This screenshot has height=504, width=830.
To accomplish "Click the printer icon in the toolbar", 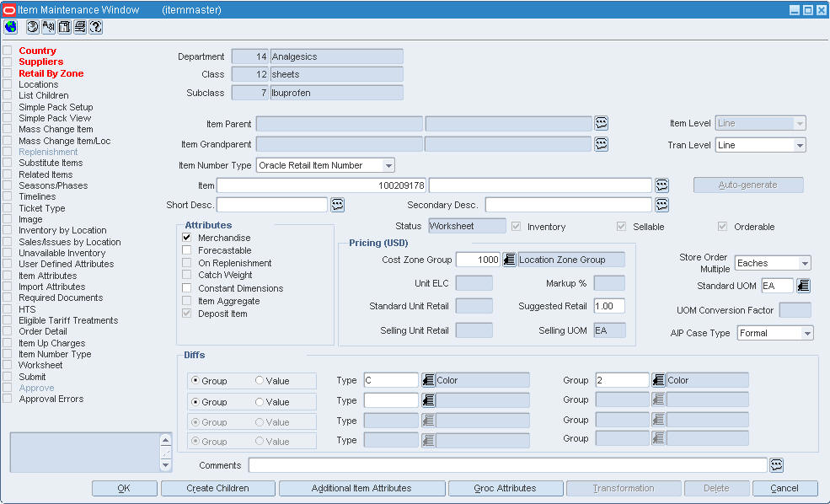I will pyautogui.click(x=80, y=27).
